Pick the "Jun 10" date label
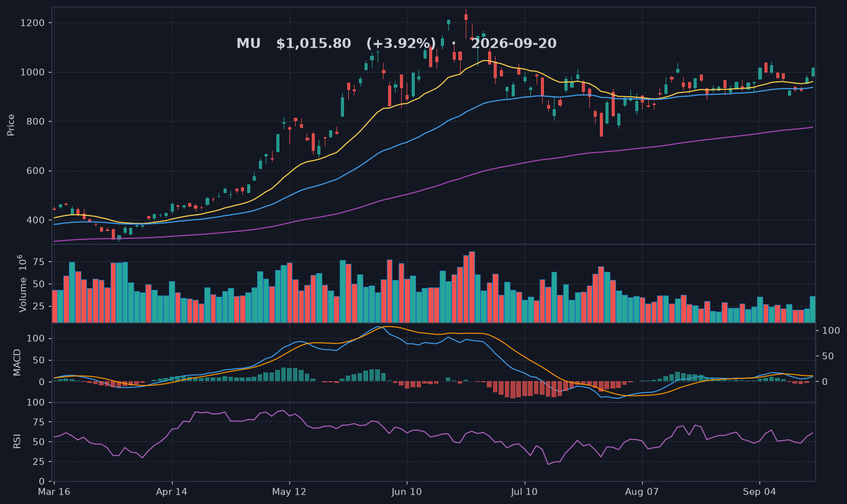This screenshot has width=847, height=504. [x=407, y=492]
